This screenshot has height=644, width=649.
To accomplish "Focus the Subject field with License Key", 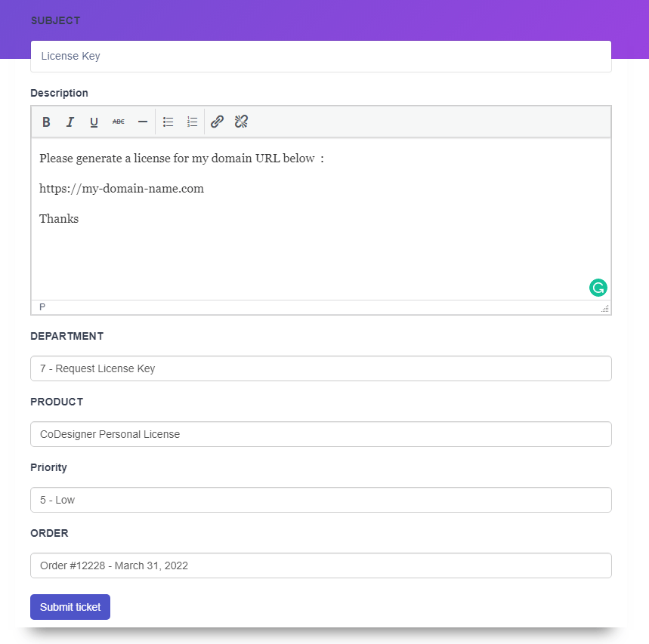I will [x=320, y=57].
